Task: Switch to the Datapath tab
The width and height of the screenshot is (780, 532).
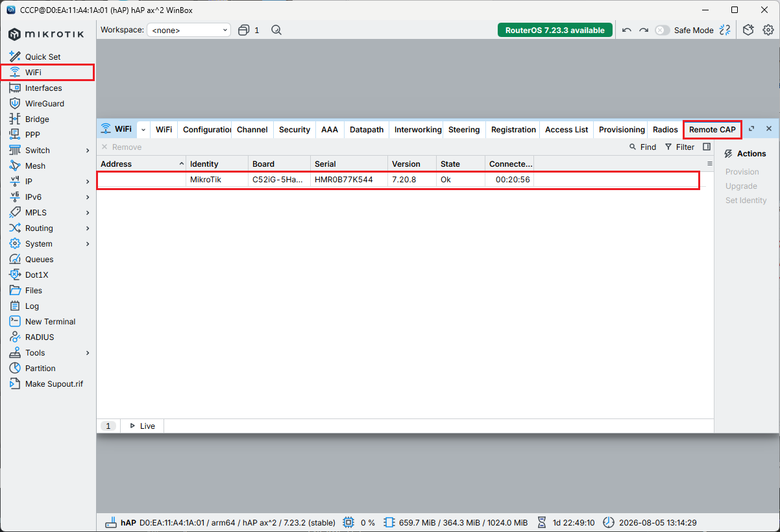Action: point(367,130)
